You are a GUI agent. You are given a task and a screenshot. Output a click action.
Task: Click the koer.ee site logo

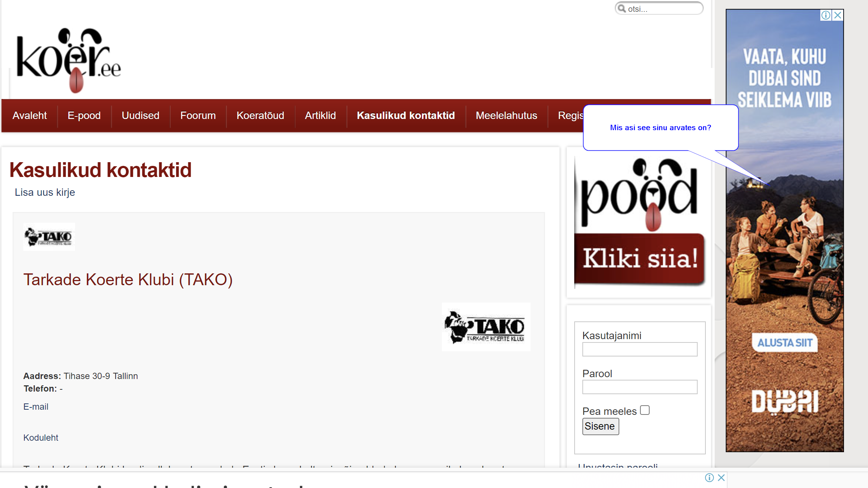[x=69, y=60]
